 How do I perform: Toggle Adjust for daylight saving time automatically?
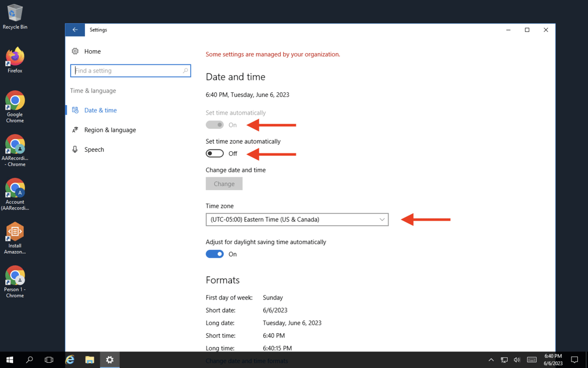point(215,254)
